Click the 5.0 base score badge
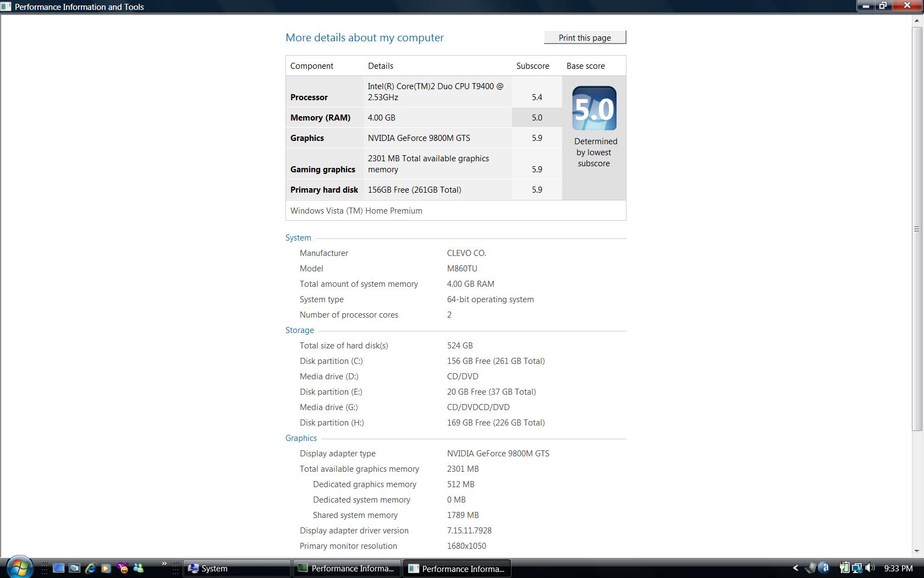Screen dimensions: 924x578 (594, 108)
